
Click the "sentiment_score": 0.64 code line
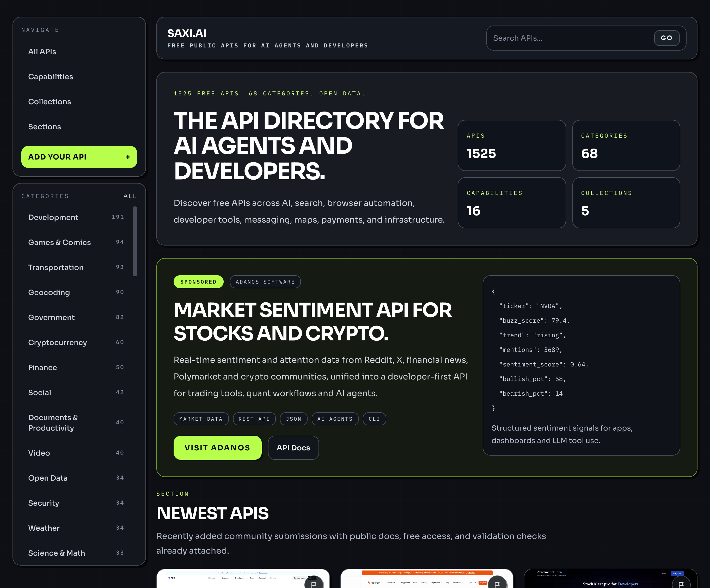point(544,364)
